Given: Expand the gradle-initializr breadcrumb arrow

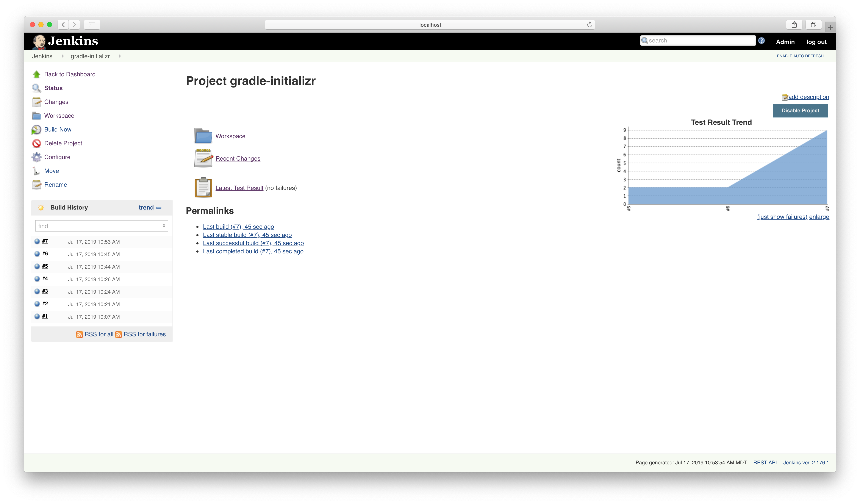Looking at the screenshot, I should pyautogui.click(x=120, y=56).
